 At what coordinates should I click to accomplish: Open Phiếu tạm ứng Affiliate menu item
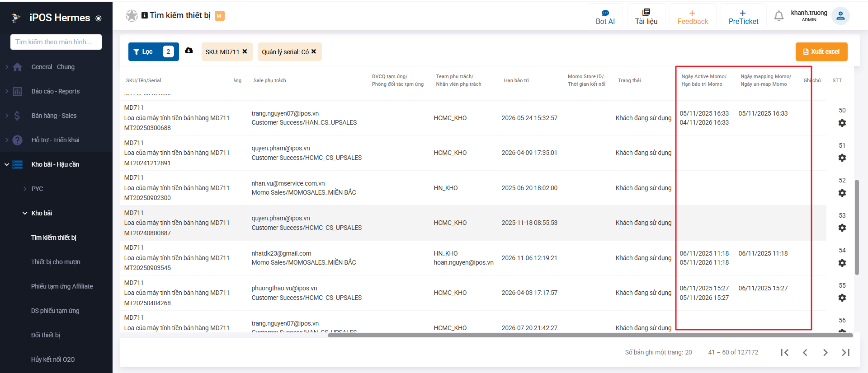[62, 286]
